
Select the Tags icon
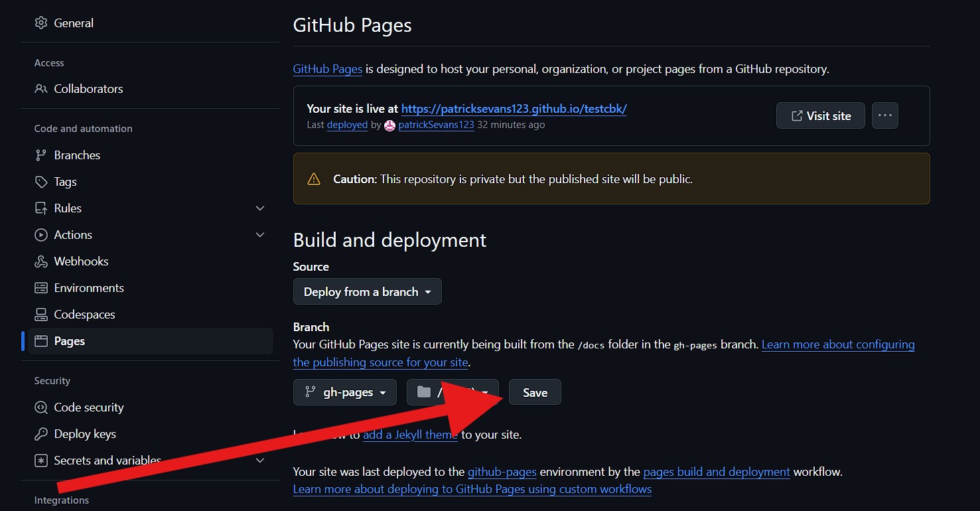40,181
